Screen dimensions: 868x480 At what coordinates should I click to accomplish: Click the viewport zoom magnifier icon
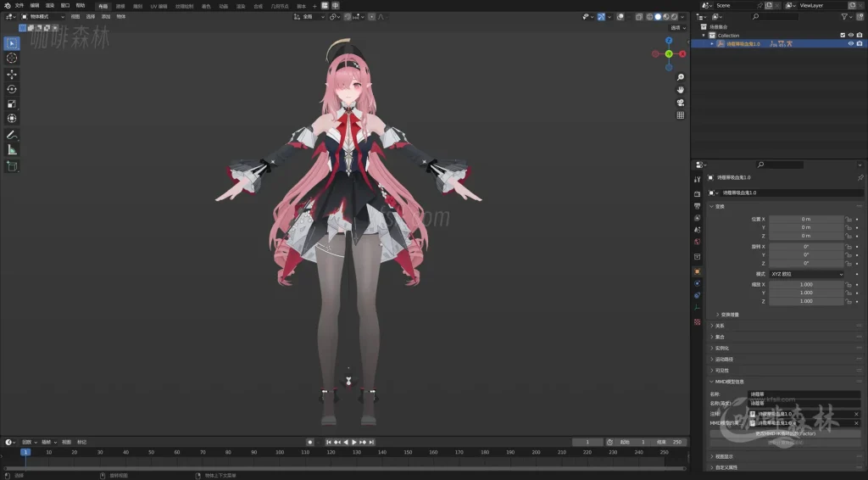click(681, 77)
